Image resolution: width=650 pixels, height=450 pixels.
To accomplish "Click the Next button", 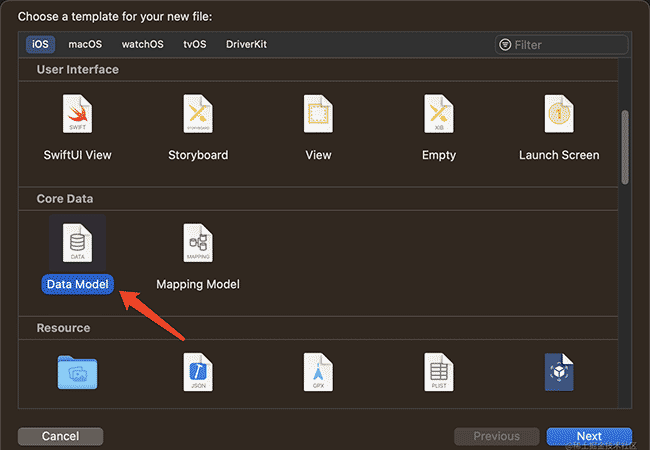I will (x=589, y=436).
